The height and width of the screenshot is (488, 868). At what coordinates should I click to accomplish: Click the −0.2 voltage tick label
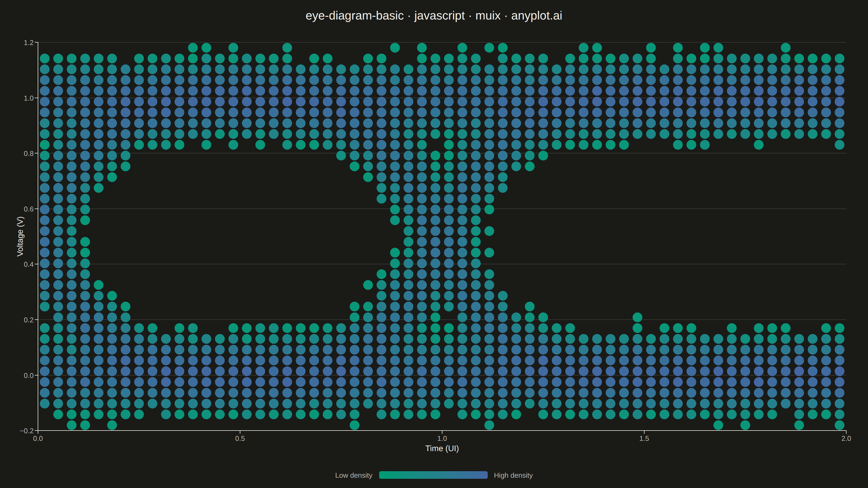point(27,431)
